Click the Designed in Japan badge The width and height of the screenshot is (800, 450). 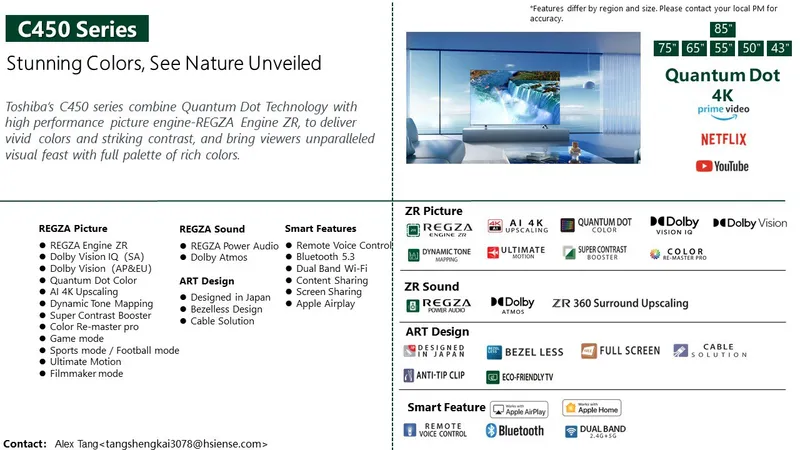coord(435,351)
